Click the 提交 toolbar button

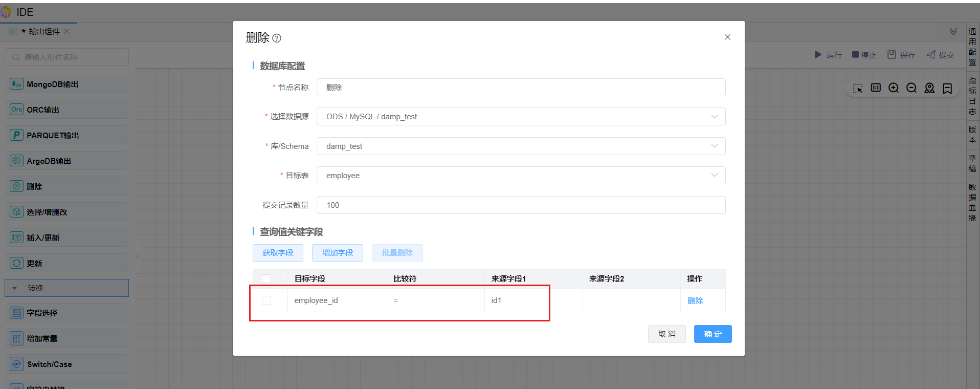tap(940, 55)
